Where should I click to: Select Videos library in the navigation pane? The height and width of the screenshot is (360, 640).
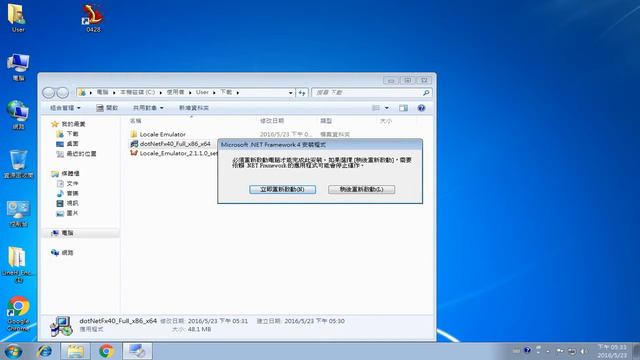pyautogui.click(x=68, y=203)
